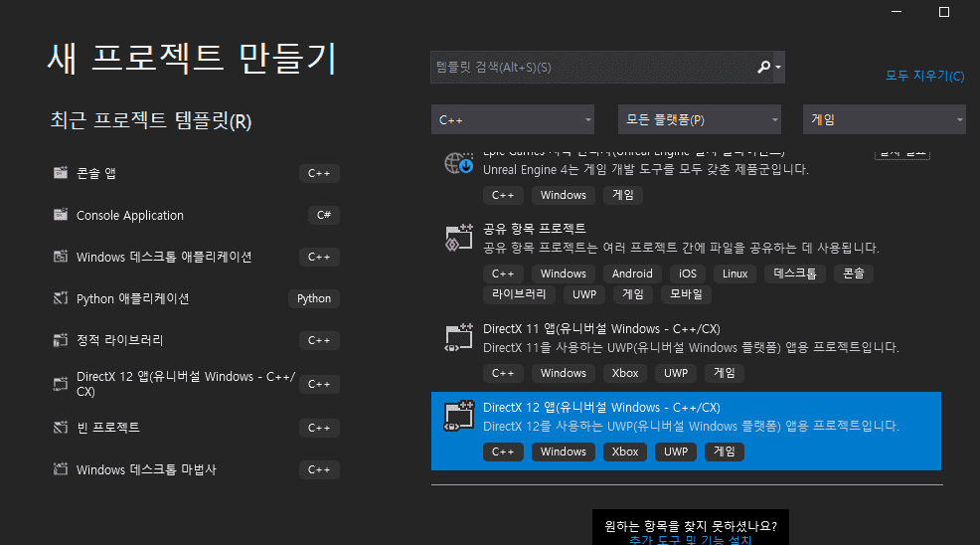This screenshot has height=545, width=980.
Task: Click 최근 프로젝트 템플릿 heading
Action: click(x=151, y=120)
